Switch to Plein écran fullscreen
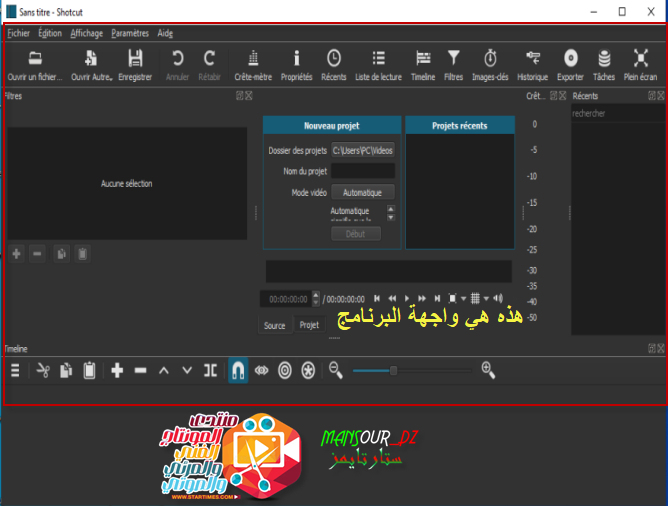This screenshot has width=668, height=506. click(x=640, y=65)
